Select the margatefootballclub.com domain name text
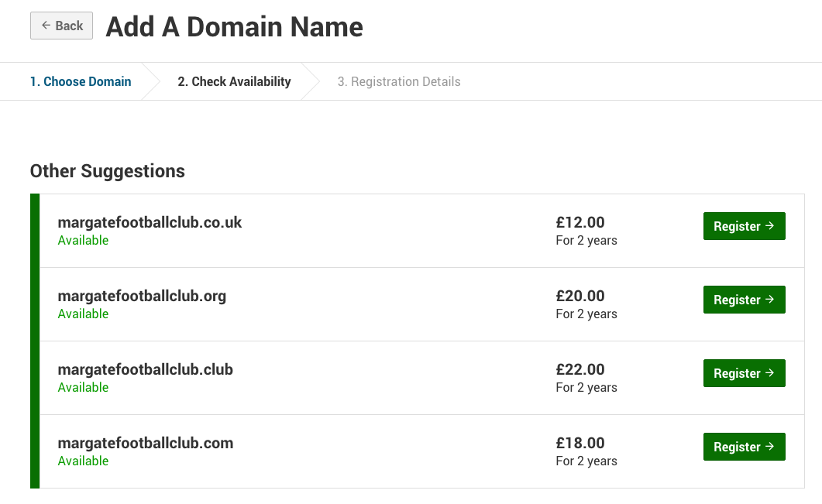 [145, 444]
